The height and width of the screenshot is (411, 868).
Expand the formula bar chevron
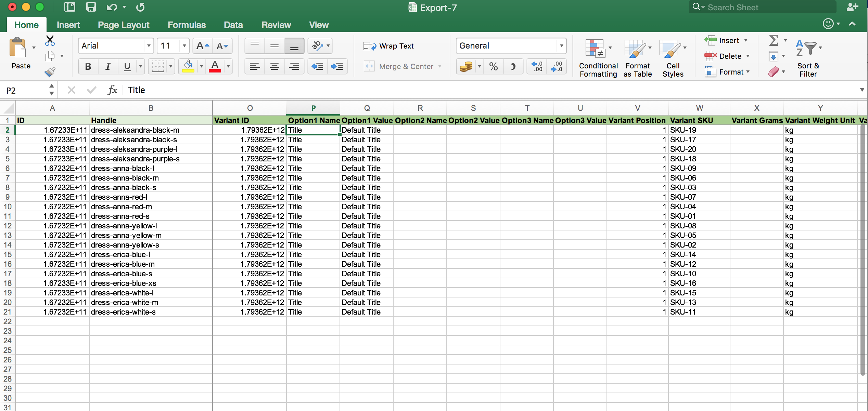(861, 90)
